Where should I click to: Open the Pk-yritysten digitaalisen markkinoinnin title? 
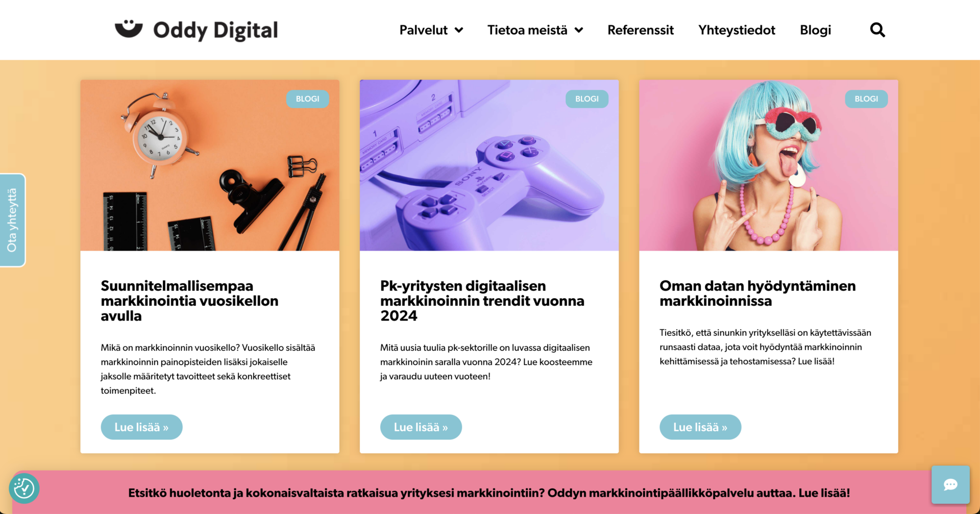click(482, 301)
